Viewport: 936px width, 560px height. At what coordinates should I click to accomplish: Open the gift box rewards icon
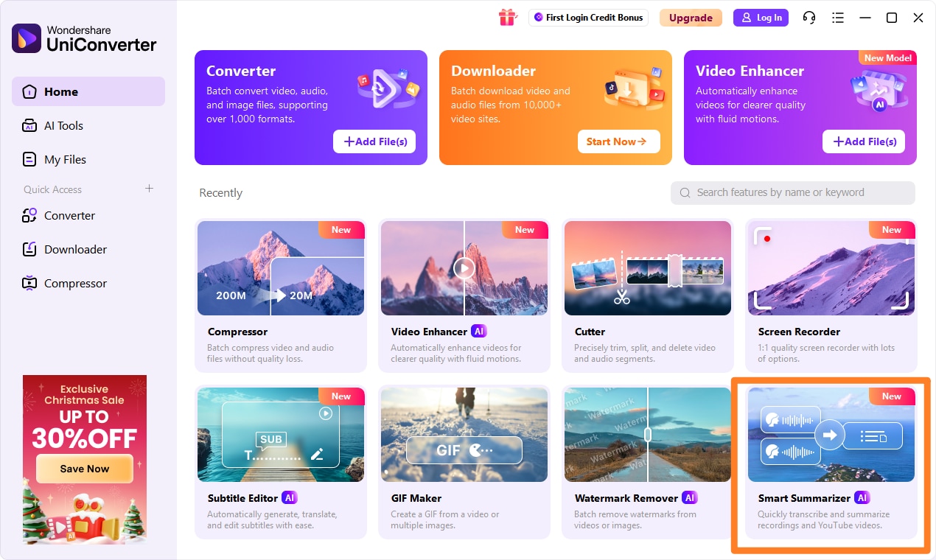point(508,18)
